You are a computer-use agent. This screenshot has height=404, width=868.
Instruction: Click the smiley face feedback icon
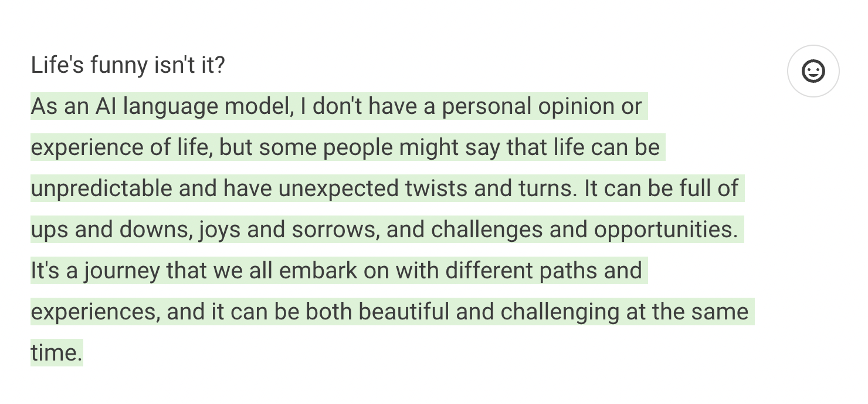[813, 71]
